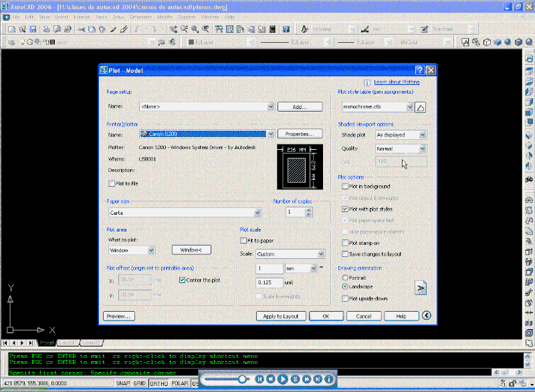
Task: Click the Number of copies field
Action: pos(295,212)
